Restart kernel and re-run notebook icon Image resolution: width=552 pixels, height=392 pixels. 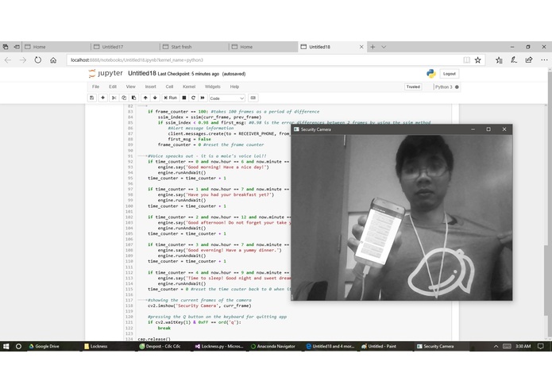203,98
